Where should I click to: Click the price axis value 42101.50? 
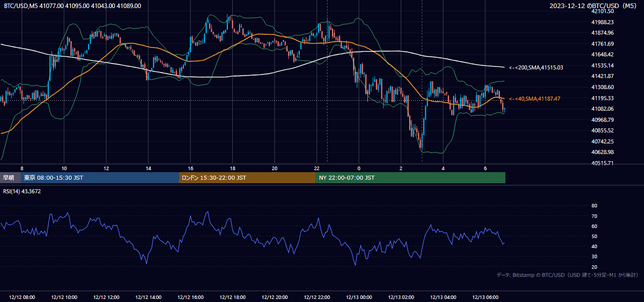click(x=602, y=11)
